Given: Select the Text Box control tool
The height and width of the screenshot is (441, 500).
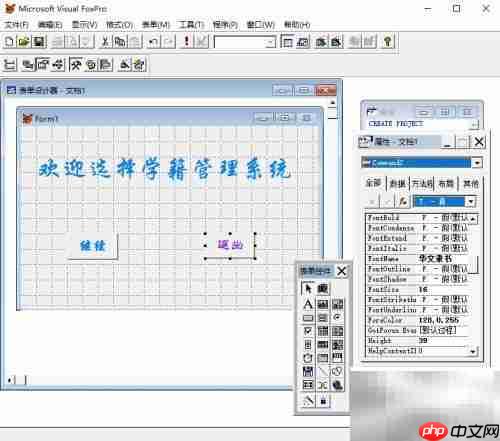Looking at the screenshot, I should (322, 304).
